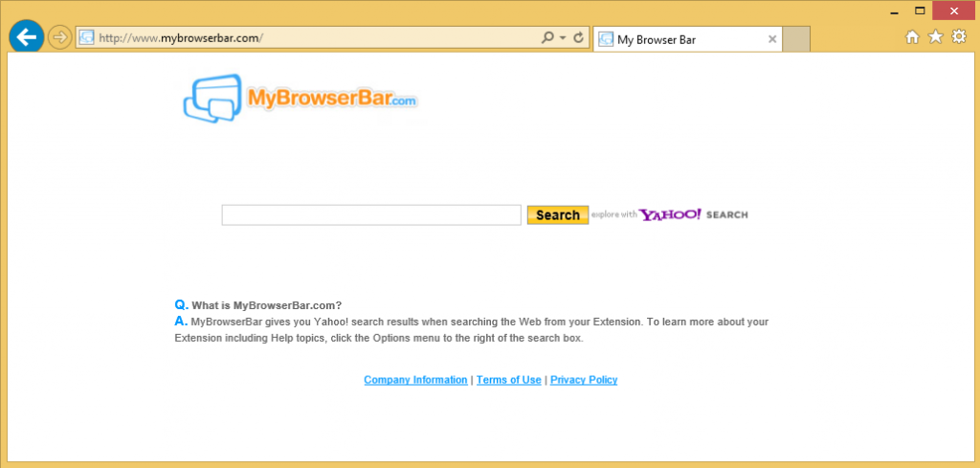Close the browser window with the red X

[x=954, y=11]
